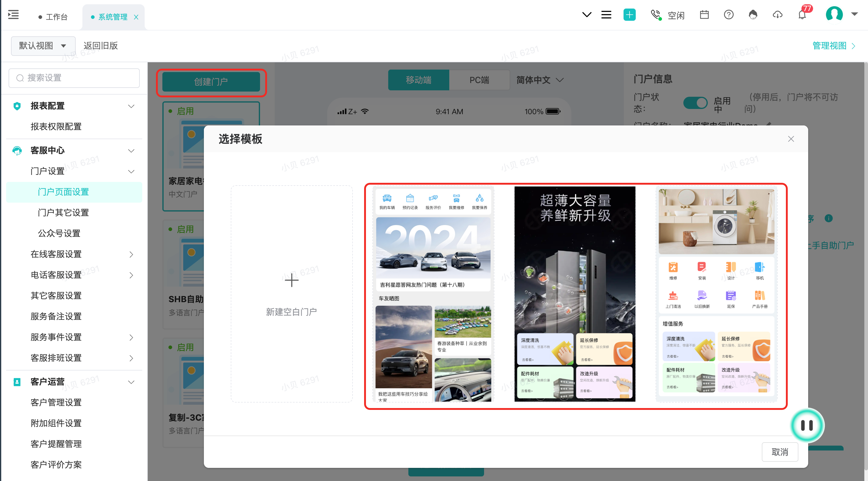Close the 系统管理 tab with its X

point(136,17)
